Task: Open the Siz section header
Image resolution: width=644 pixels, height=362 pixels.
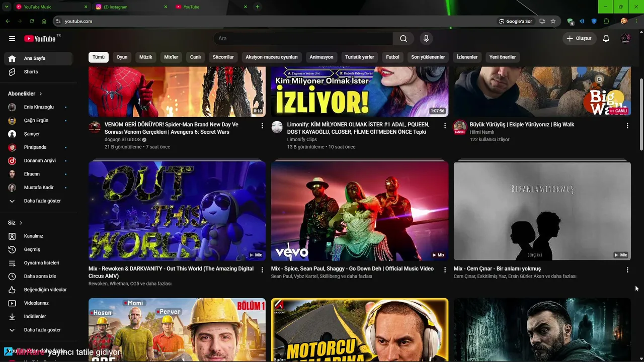Action: (15, 223)
